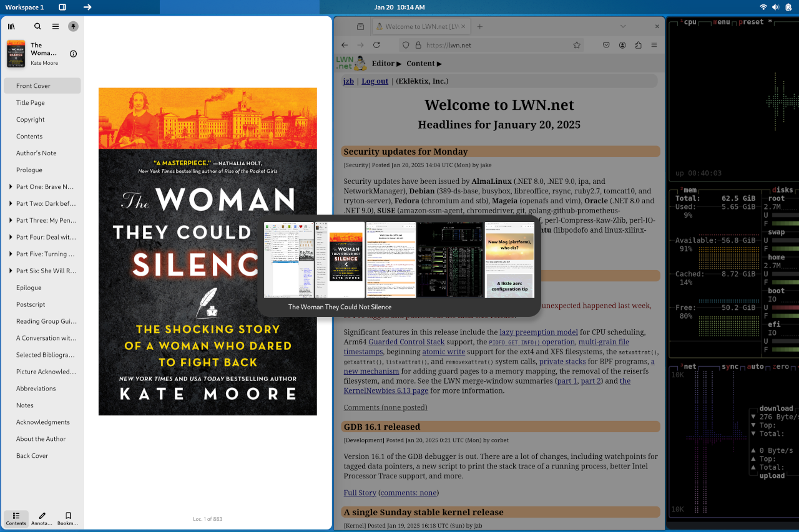This screenshot has width=799, height=532.
Task: Click the Firefox reload button
Action: 376,45
